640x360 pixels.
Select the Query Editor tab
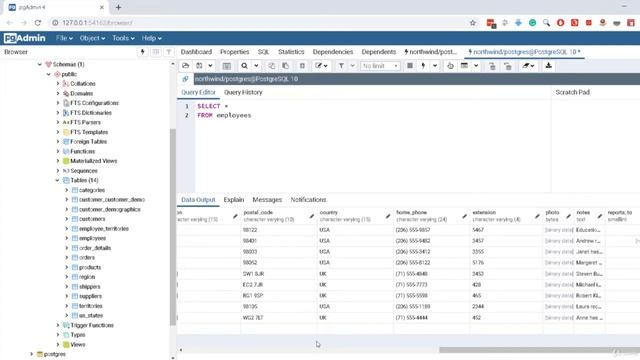(x=198, y=92)
